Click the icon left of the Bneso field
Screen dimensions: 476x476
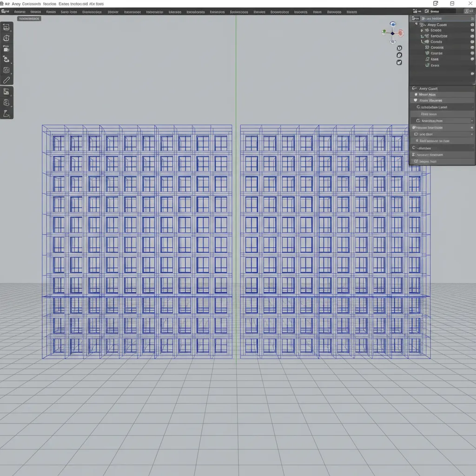[x=427, y=11]
